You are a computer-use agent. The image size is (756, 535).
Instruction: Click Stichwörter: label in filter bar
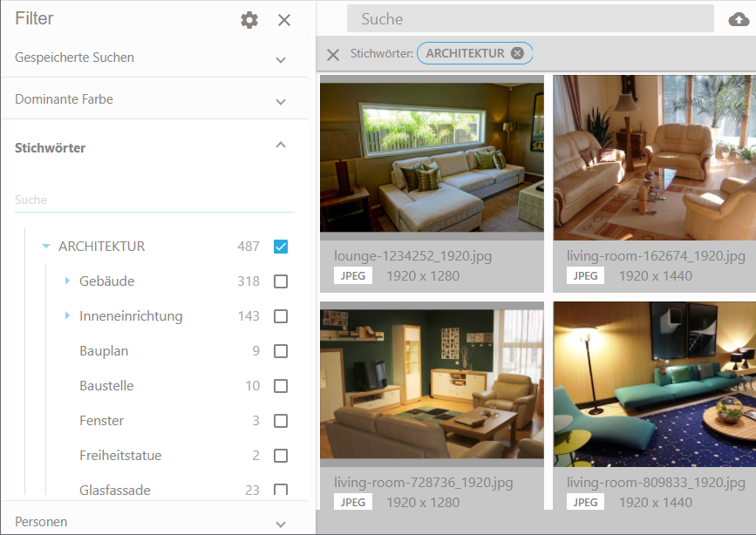[x=382, y=53]
